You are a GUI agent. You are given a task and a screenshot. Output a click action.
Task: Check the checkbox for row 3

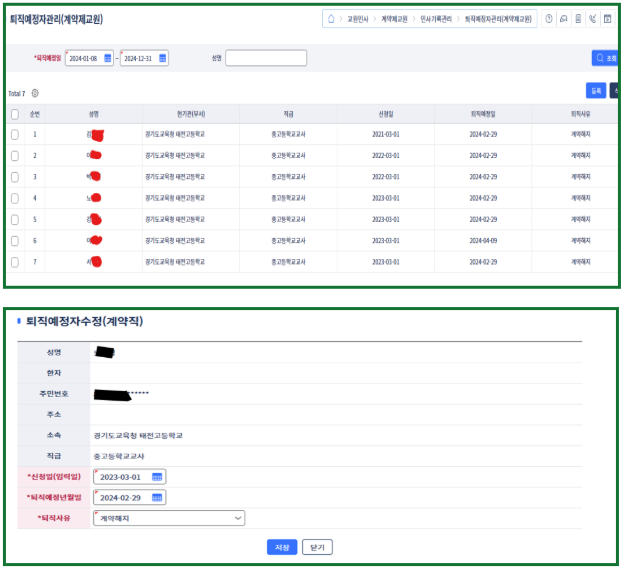(15, 177)
